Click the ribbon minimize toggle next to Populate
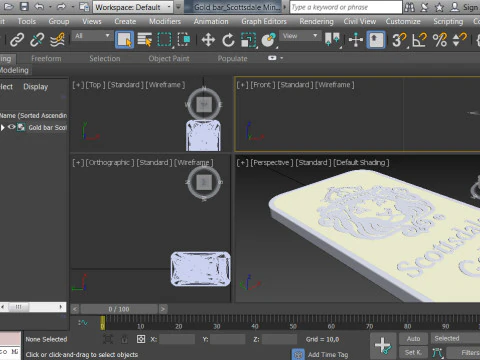The width and height of the screenshot is (480, 360). pyautogui.click(x=272, y=58)
